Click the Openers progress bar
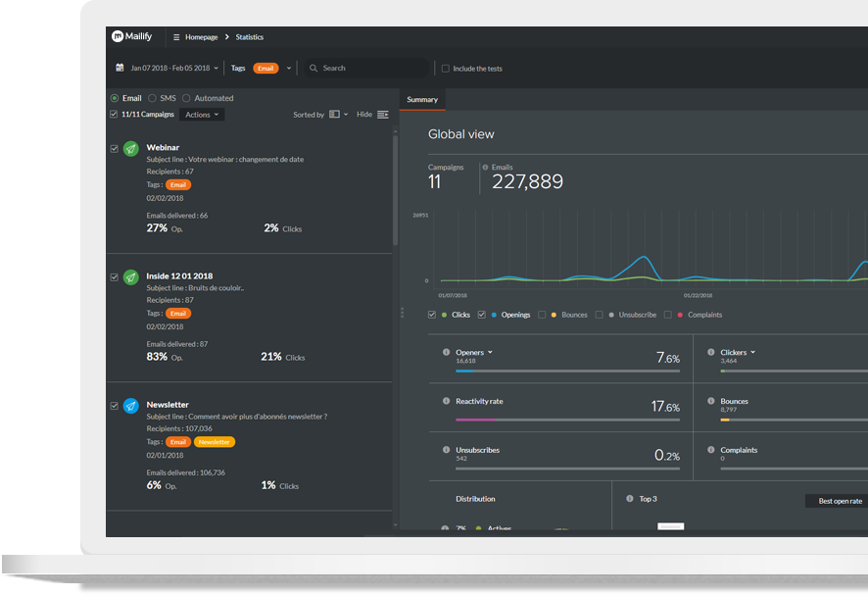Screen dimensions: 868x596 (567, 372)
